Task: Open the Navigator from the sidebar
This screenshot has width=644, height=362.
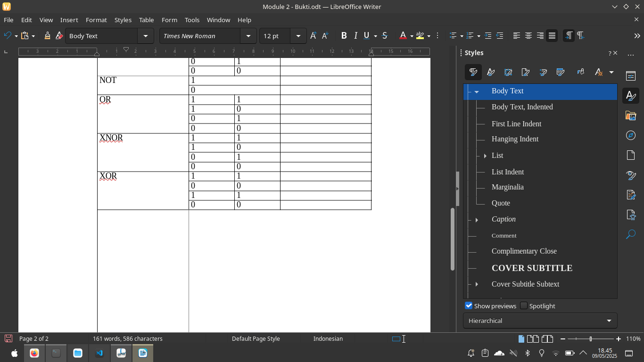Action: (x=631, y=135)
